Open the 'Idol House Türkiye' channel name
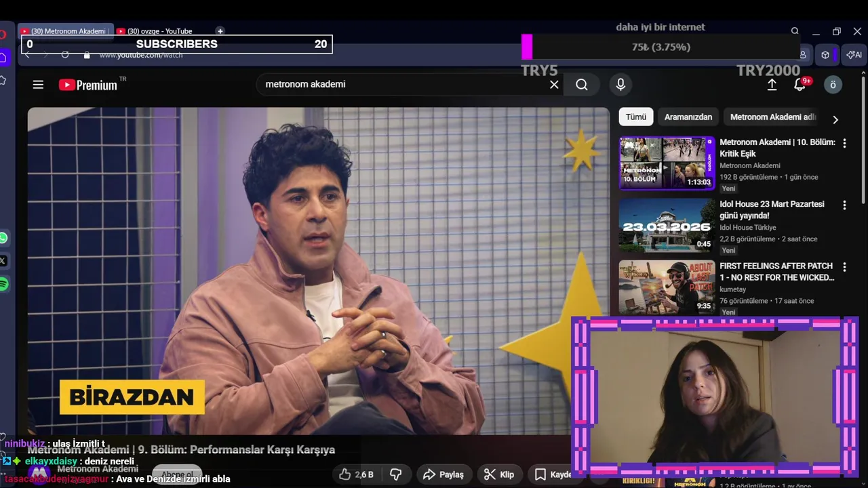868x488 pixels. (747, 228)
